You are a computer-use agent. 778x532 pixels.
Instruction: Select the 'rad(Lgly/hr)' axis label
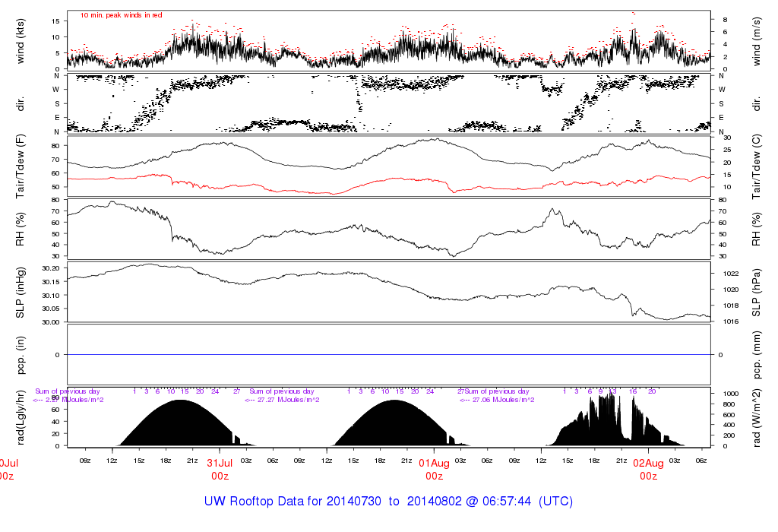point(21,417)
